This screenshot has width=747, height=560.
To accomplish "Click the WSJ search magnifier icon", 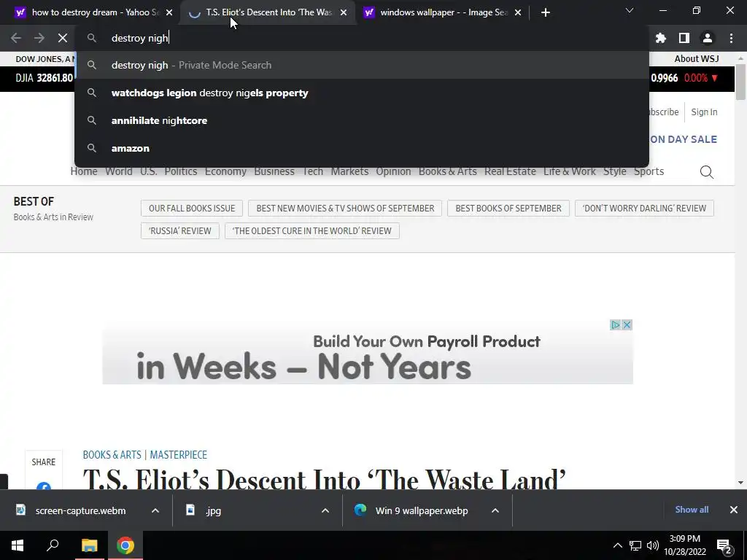I will click(706, 172).
